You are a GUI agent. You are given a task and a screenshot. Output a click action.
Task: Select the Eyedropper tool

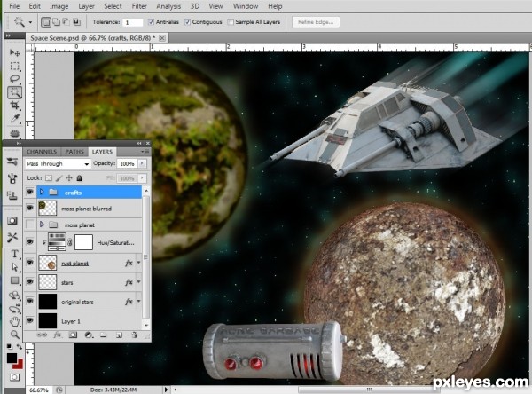coord(14,119)
